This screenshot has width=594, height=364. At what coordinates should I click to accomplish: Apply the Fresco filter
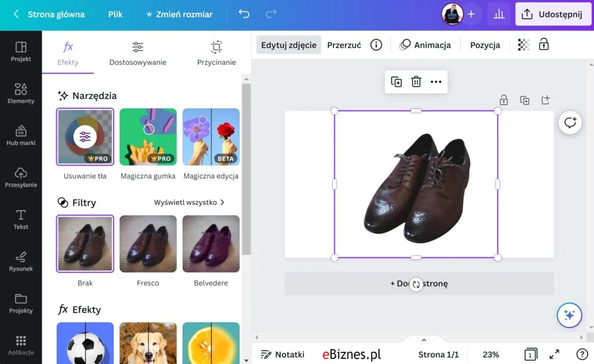pyautogui.click(x=148, y=244)
